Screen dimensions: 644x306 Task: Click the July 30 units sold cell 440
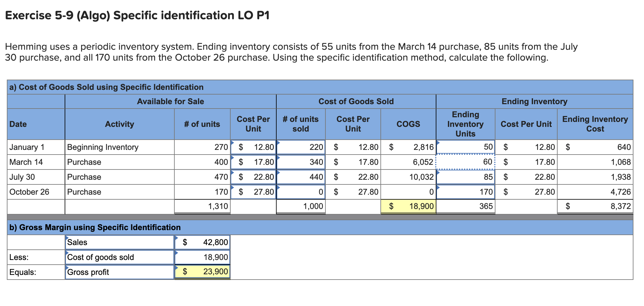301,177
